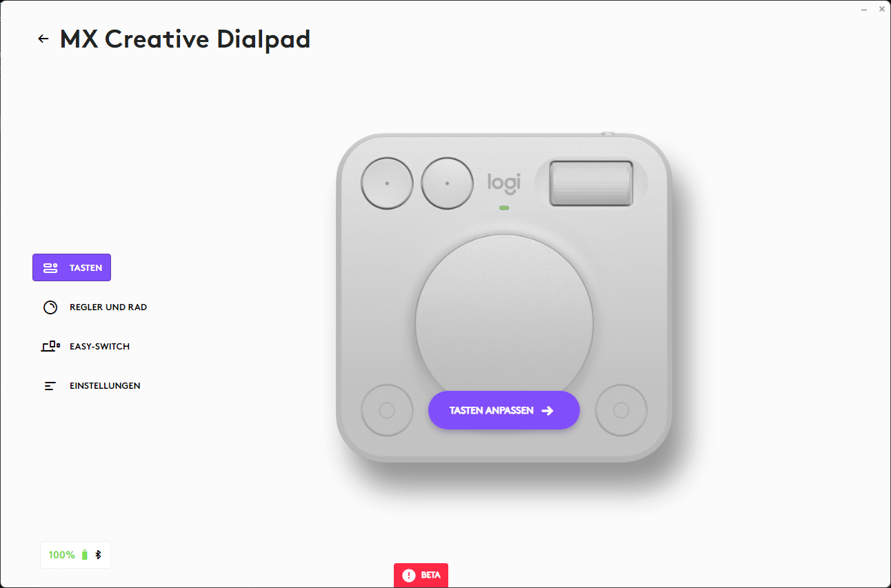Click the Einstellungen lines icon
This screenshot has width=891, height=588.
tap(50, 386)
